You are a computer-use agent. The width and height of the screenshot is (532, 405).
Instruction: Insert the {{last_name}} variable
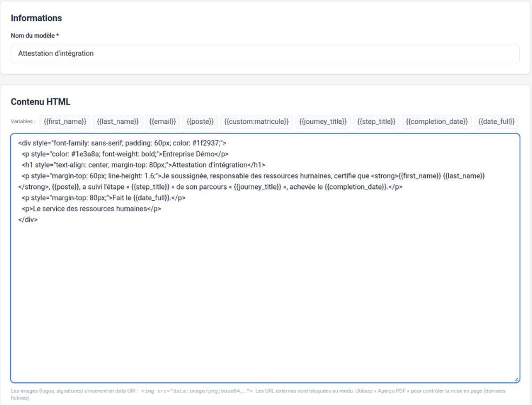point(118,122)
